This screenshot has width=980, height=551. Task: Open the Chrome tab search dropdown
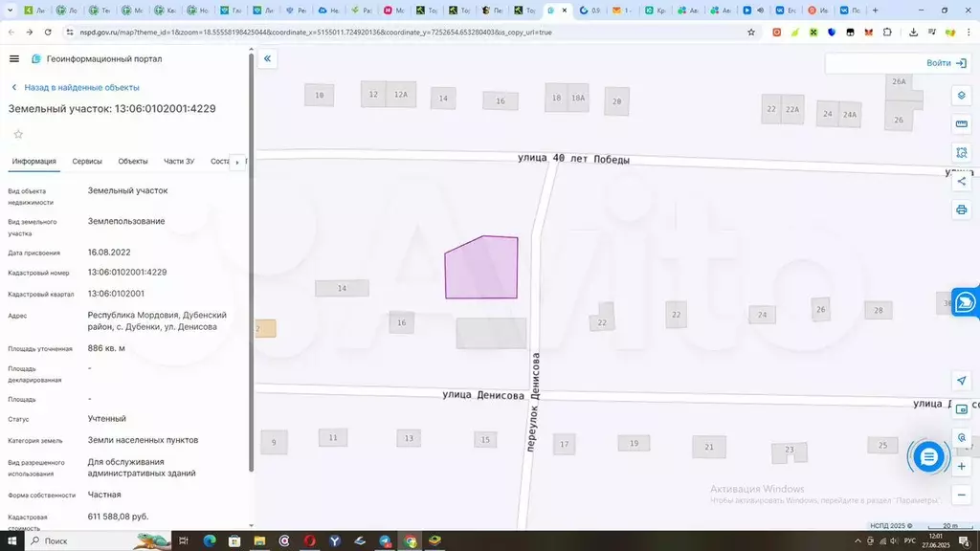10,10
